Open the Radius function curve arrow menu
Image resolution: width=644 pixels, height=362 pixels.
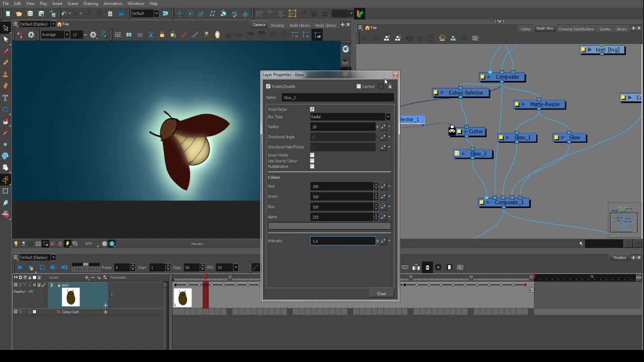389,127
